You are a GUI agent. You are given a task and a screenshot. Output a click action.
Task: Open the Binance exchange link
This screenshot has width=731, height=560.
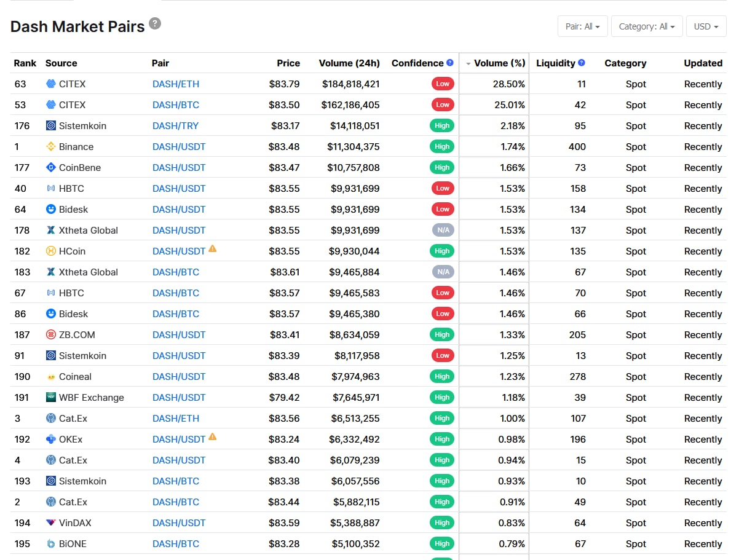click(x=76, y=146)
